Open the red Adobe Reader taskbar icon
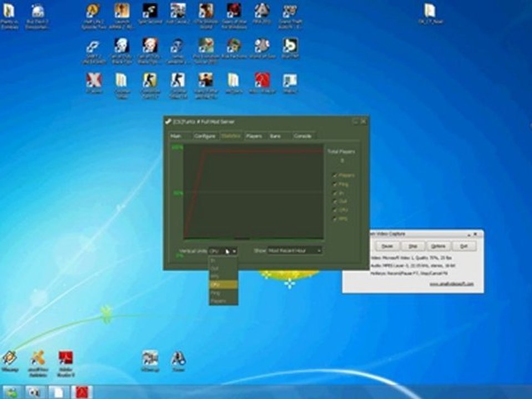Viewport: 532px width, 399px height. [x=82, y=392]
